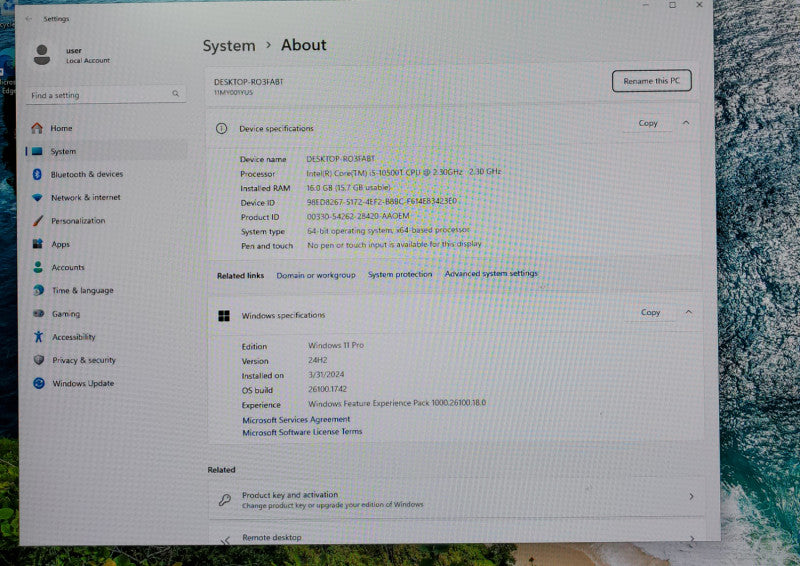Copy the Windows specifications
Image resolution: width=800 pixels, height=566 pixels.
pos(650,312)
